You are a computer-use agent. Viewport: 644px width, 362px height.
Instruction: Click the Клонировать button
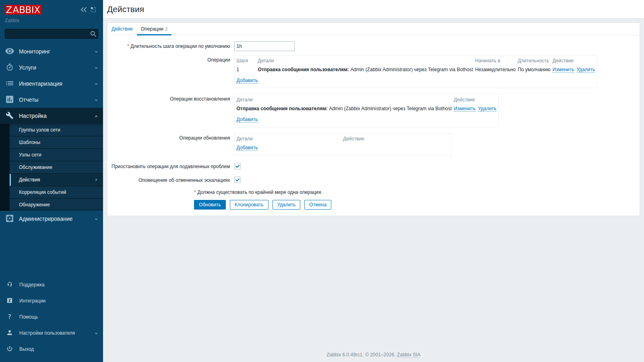tap(249, 205)
